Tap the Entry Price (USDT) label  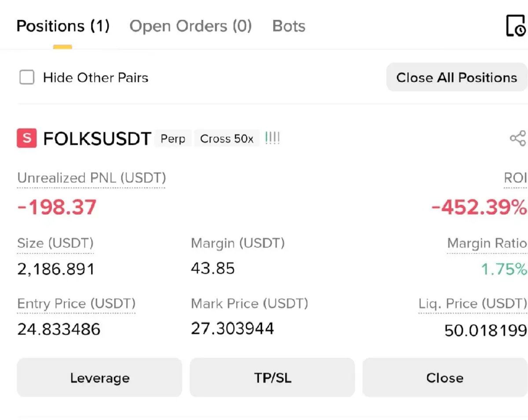click(x=76, y=304)
